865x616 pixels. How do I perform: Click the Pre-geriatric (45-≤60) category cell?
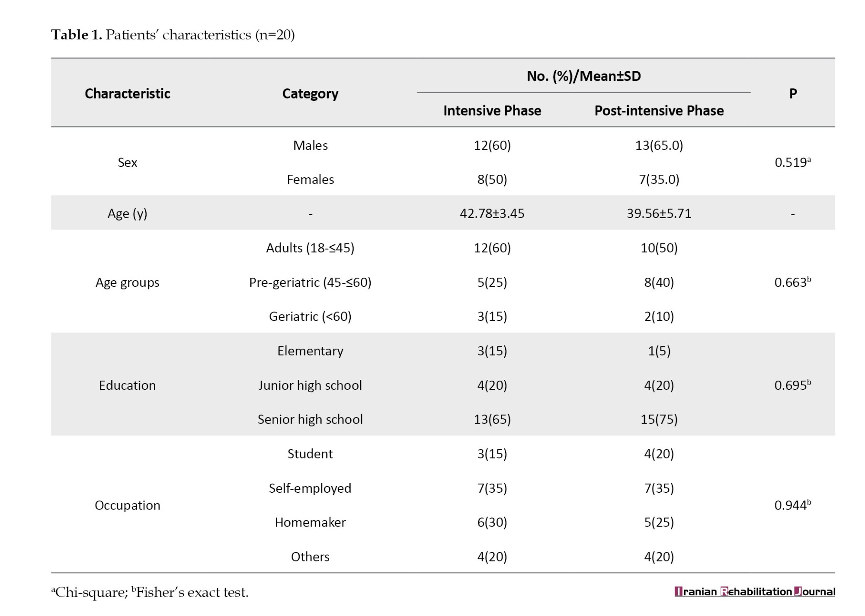(x=310, y=282)
